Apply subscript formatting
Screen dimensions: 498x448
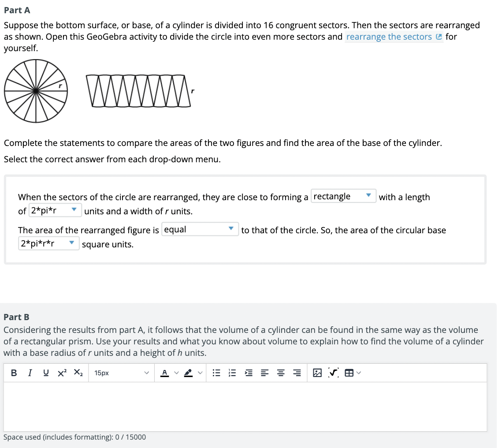click(78, 373)
